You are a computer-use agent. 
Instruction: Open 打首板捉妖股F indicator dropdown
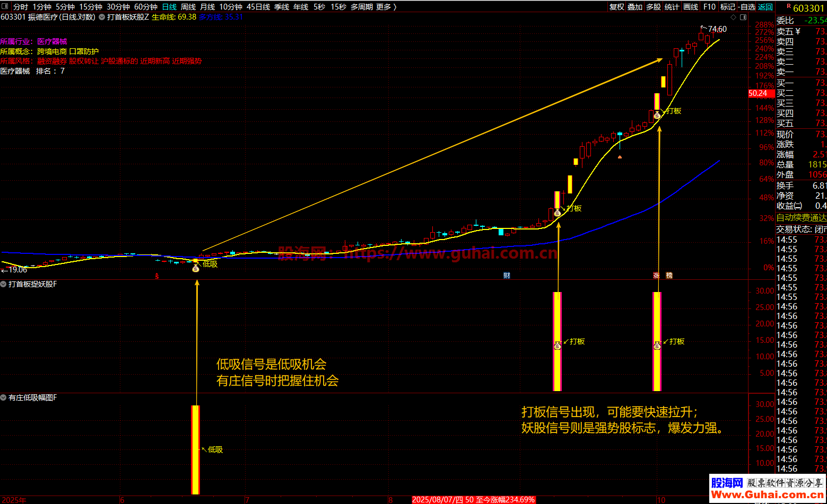[x=4, y=285]
